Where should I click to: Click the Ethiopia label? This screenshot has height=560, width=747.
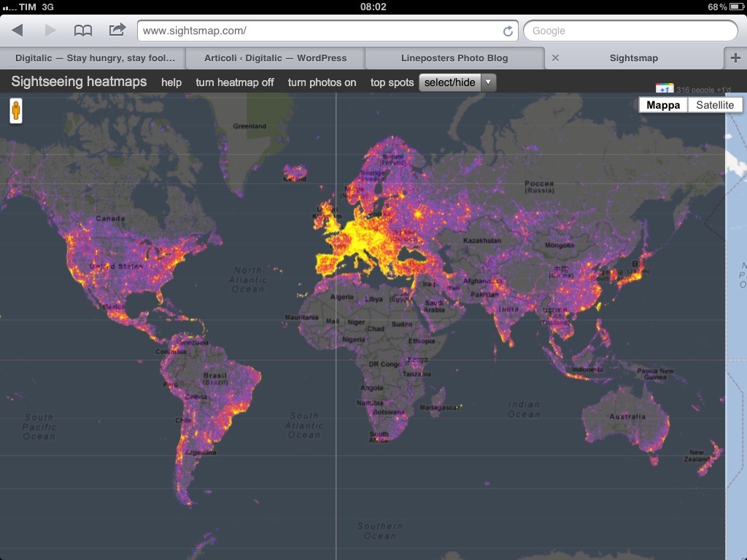point(422,341)
